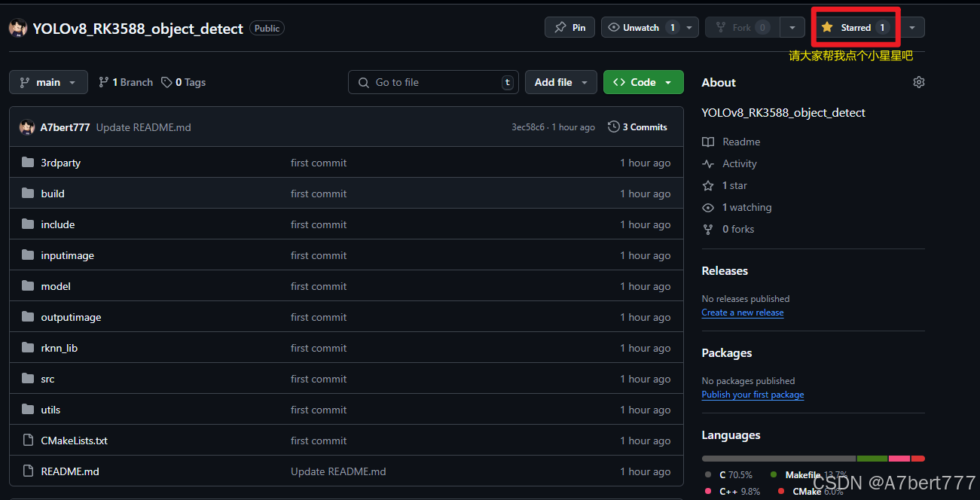Unstar the repository via the Starred button
The height and width of the screenshot is (500, 980).
[x=855, y=27]
